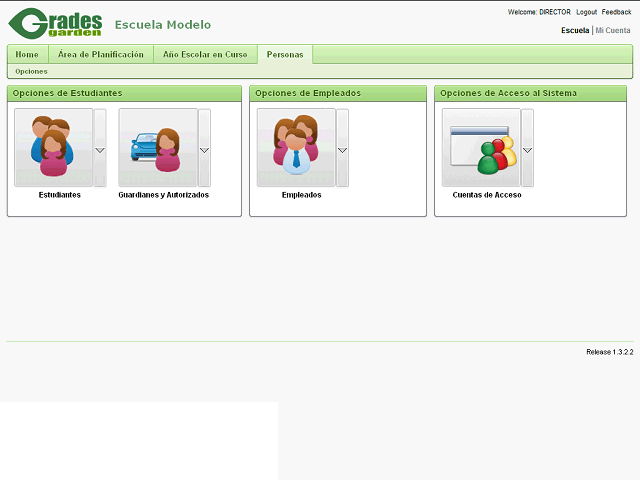The height and width of the screenshot is (480, 640).
Task: Click the Welcome: DIRECTOR text
Action: (539, 12)
